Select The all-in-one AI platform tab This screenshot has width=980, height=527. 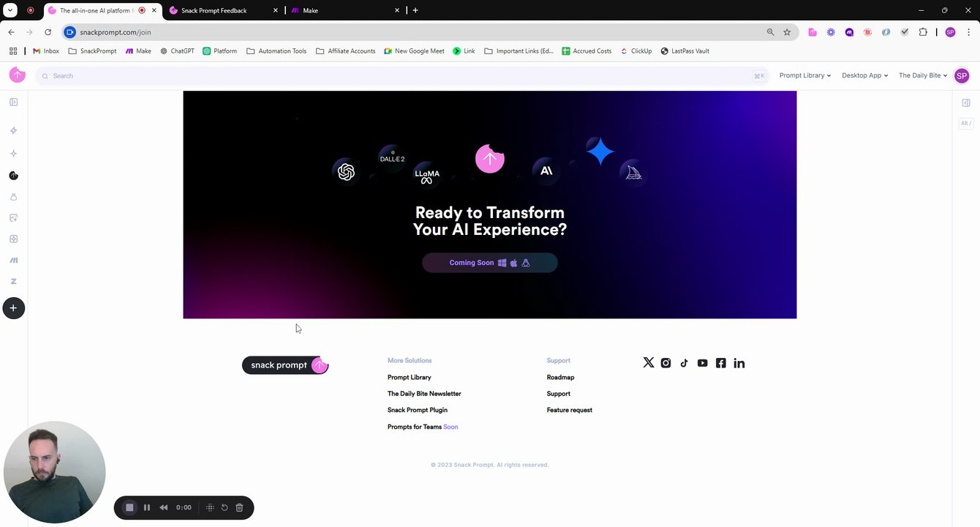pyautogui.click(x=102, y=10)
